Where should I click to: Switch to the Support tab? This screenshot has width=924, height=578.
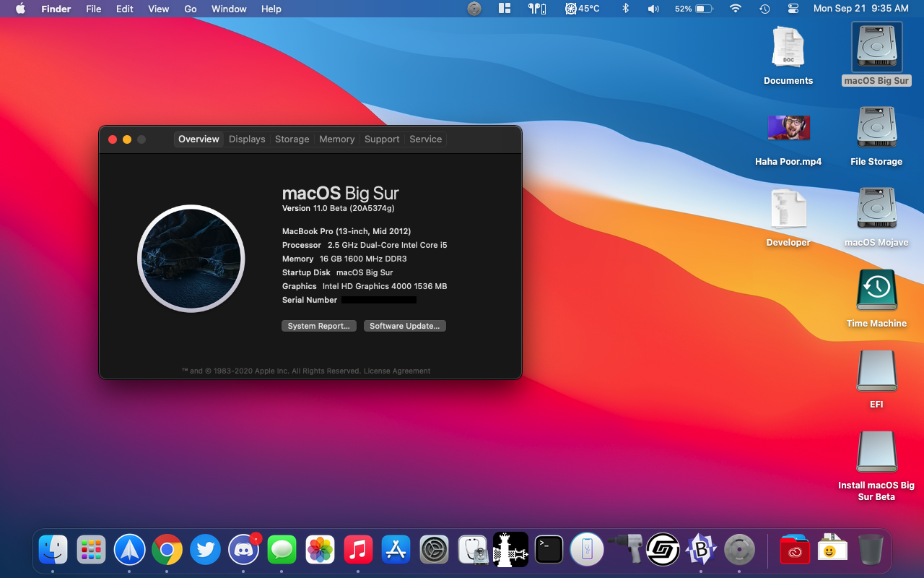click(x=382, y=139)
